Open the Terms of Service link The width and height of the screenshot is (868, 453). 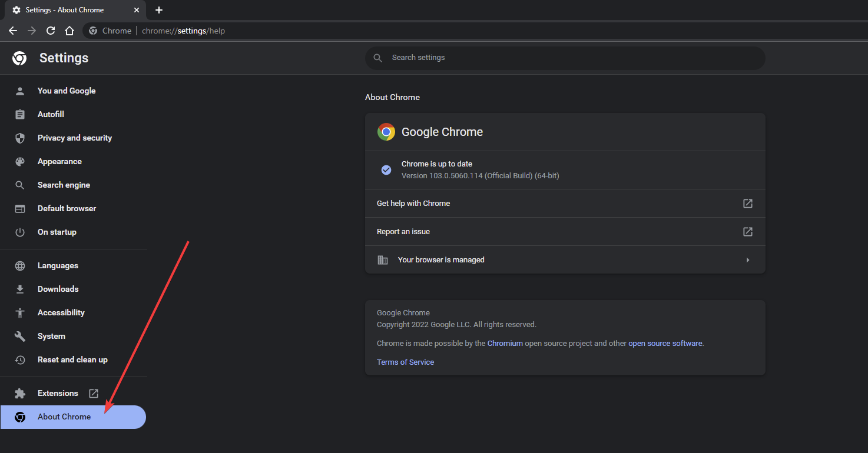point(405,362)
